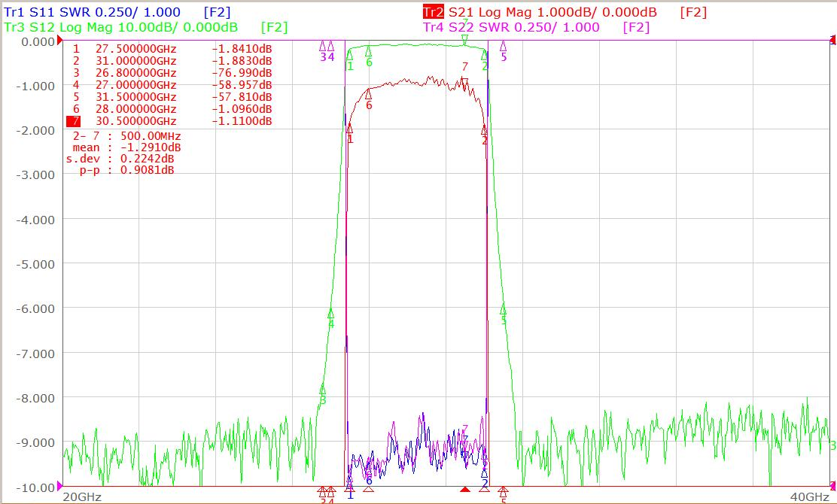Select marker row 1 at 27.500000GHz
837x504 pixels.
[x=172, y=49]
